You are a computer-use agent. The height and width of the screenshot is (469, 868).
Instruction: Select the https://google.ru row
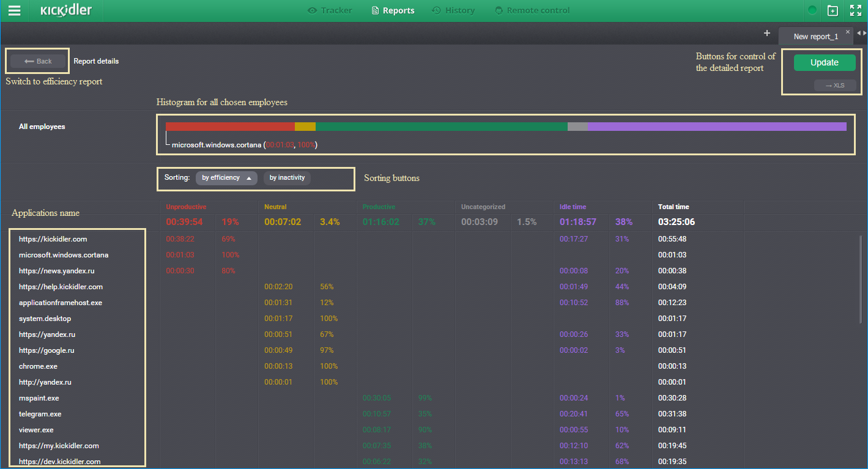tap(46, 350)
